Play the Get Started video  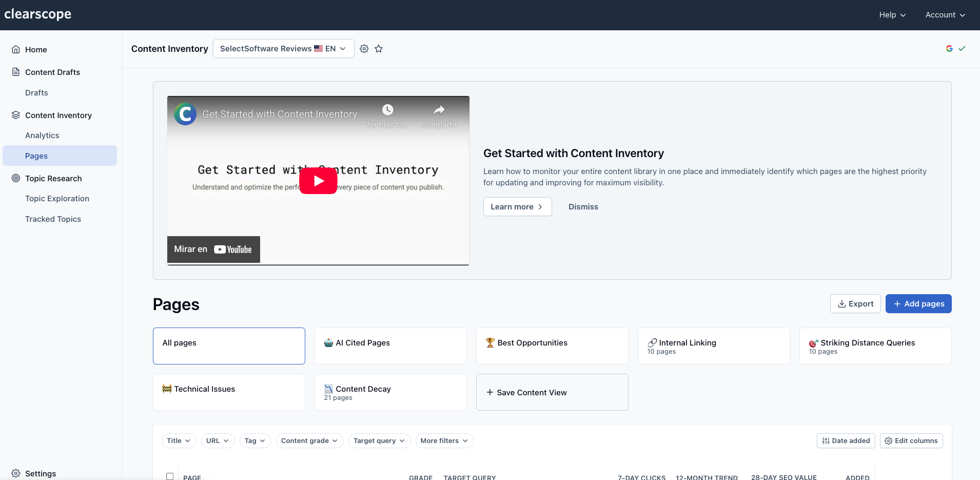(x=318, y=180)
